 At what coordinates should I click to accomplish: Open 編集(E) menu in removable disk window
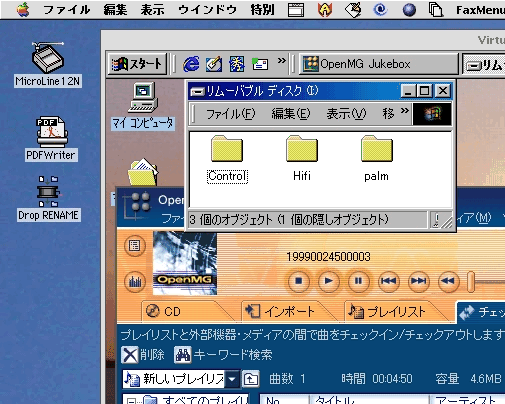click(291, 114)
